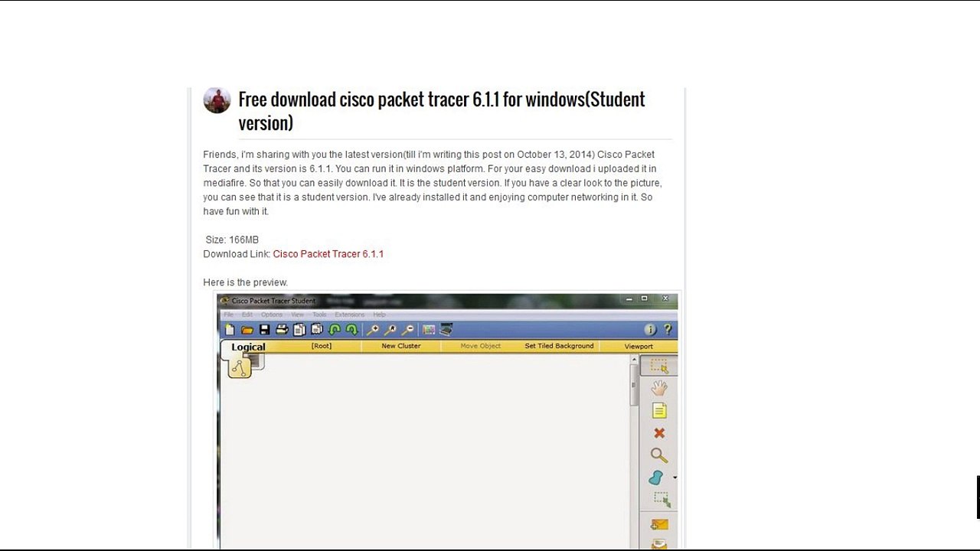
Task: Click the Copy icon in toolbar
Action: click(299, 330)
